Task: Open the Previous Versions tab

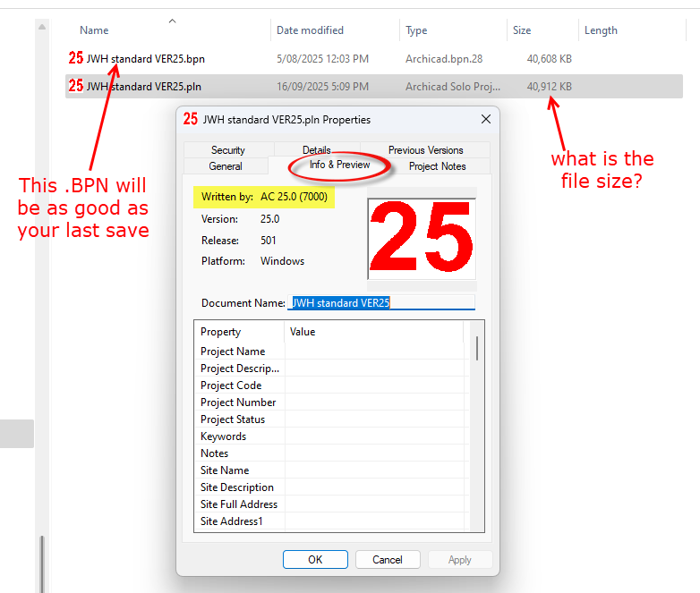Action: tap(425, 150)
